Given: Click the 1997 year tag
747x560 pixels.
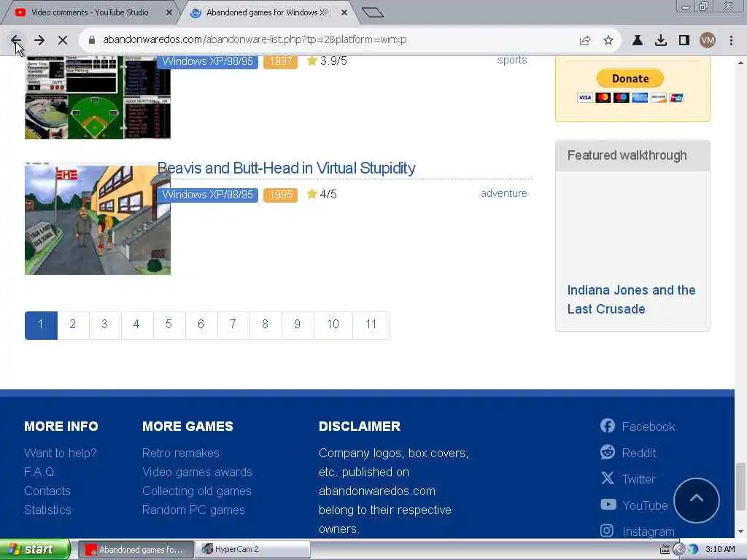Looking at the screenshot, I should click(x=280, y=61).
